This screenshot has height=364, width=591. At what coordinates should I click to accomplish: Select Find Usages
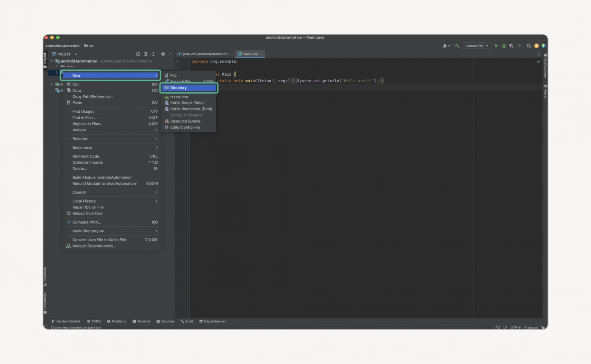tap(112, 112)
